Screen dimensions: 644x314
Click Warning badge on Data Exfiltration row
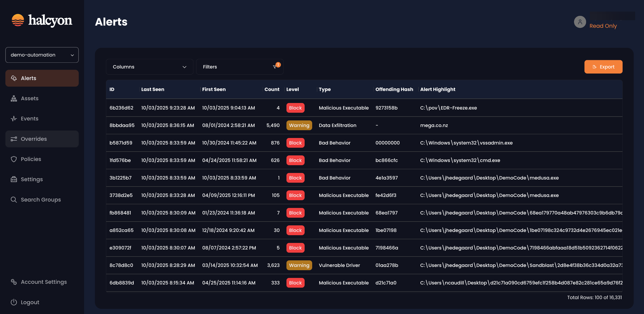[299, 125]
